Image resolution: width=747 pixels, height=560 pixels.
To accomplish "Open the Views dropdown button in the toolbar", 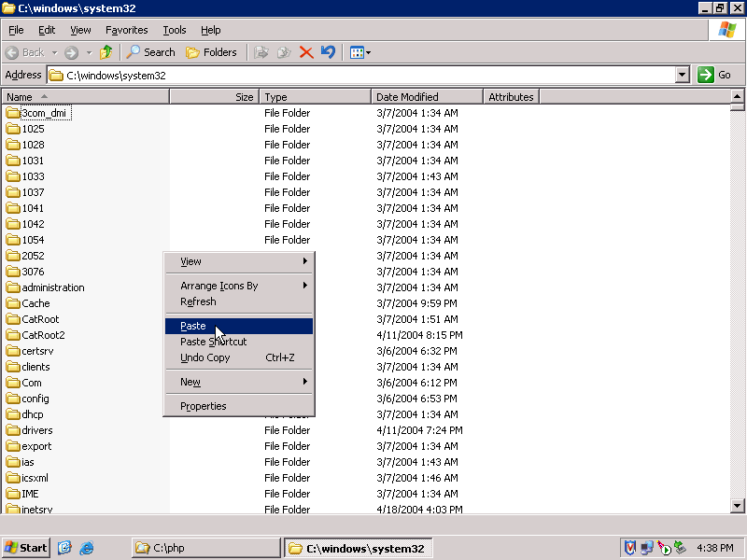I will click(359, 52).
